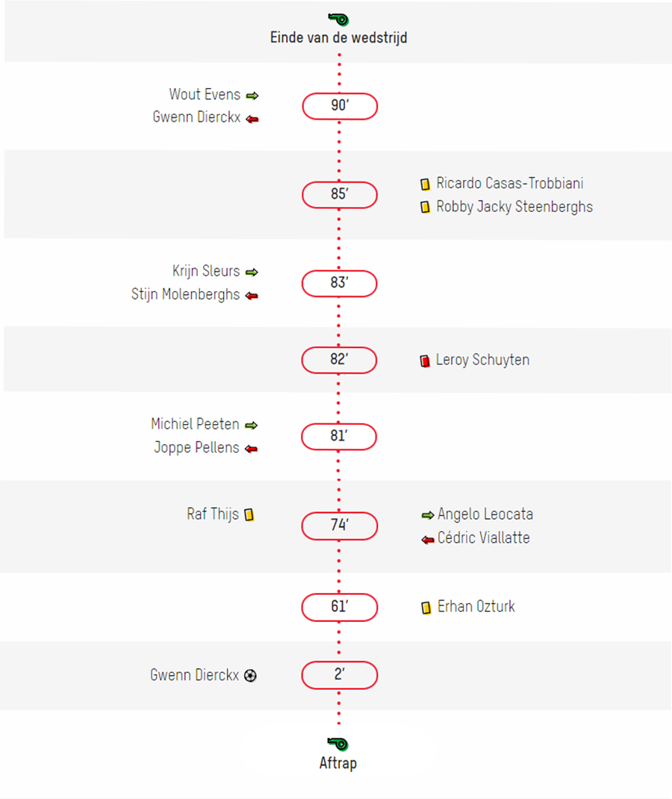The width and height of the screenshot is (672, 799).
Task: Click the red substitution arrow next to Cédric Viallatte
Action: click(427, 539)
